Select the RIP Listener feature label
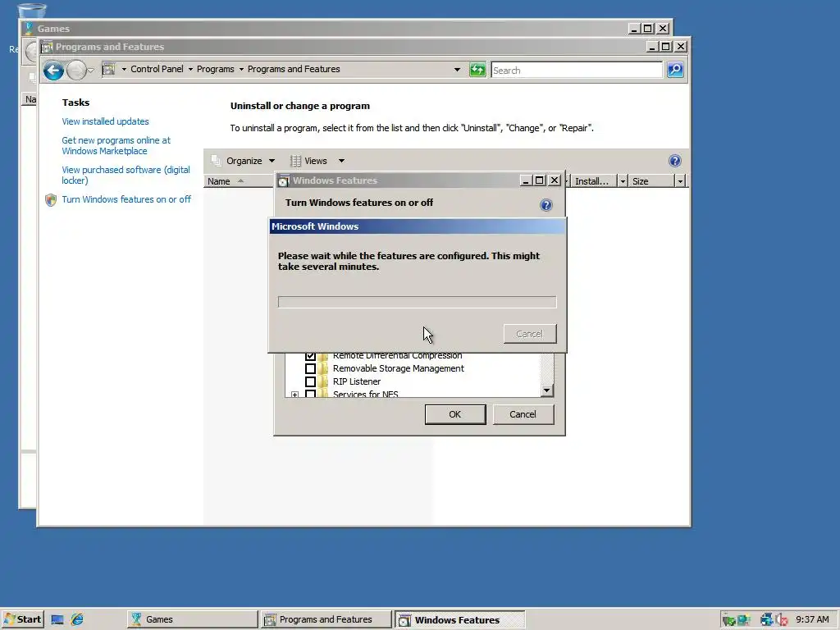 point(357,381)
